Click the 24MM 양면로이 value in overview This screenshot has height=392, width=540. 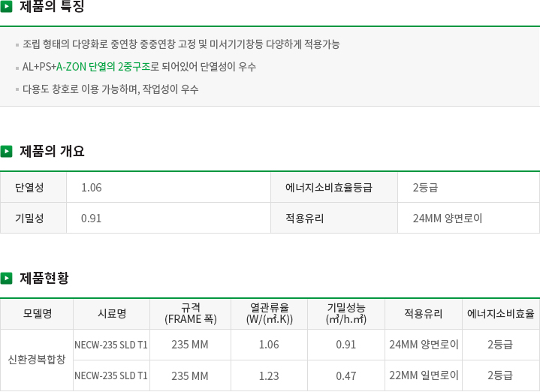448,218
